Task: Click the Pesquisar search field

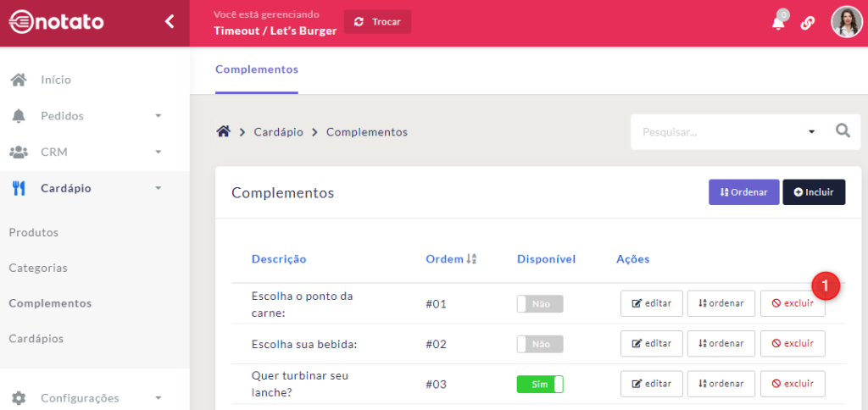Action: (x=716, y=132)
